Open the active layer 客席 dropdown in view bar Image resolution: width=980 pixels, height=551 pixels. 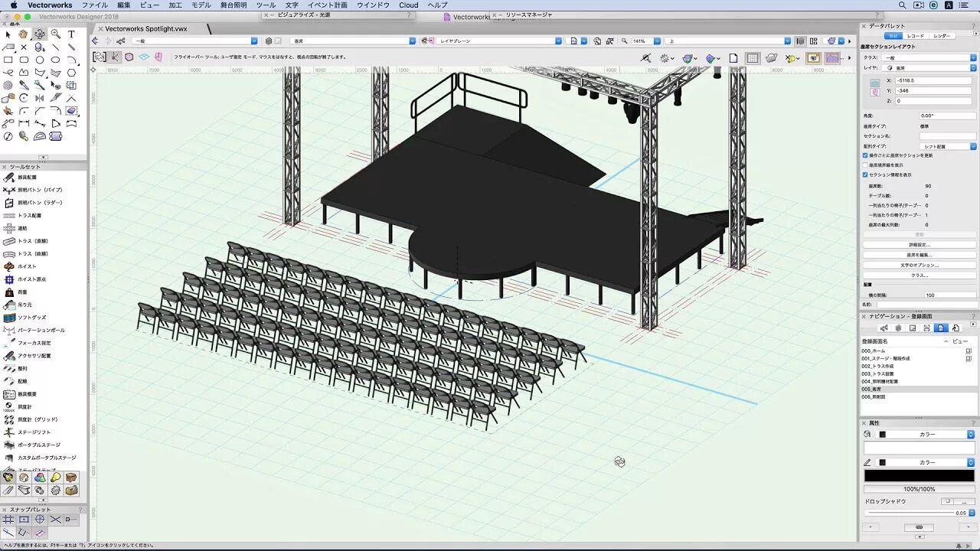354,41
